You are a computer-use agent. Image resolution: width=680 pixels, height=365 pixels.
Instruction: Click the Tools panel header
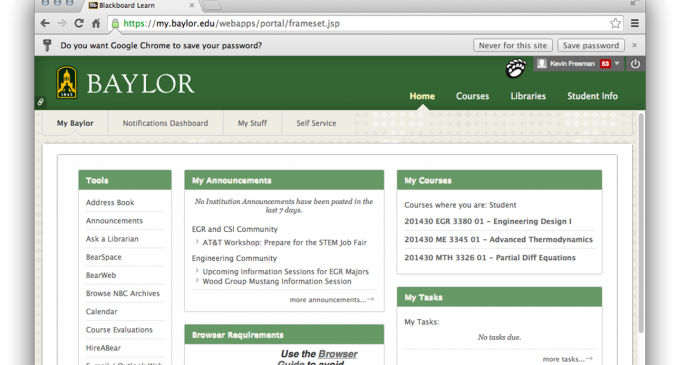point(125,180)
